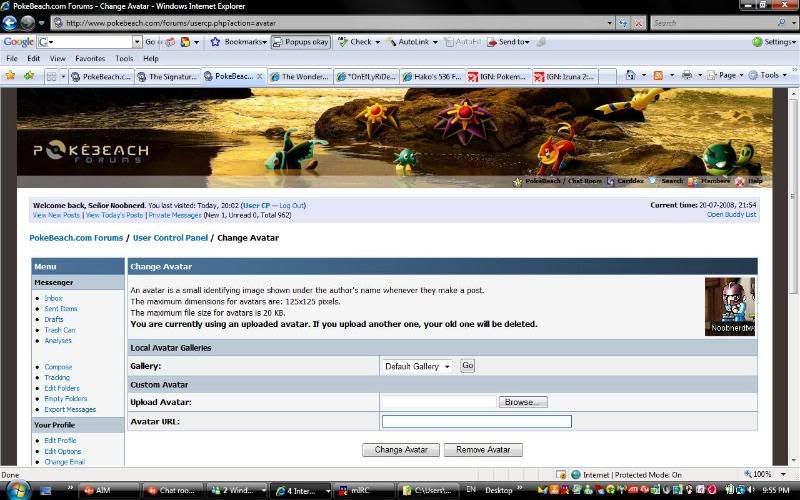Click Edit Profile in Your Profile
The width and height of the screenshot is (800, 500).
[60, 441]
